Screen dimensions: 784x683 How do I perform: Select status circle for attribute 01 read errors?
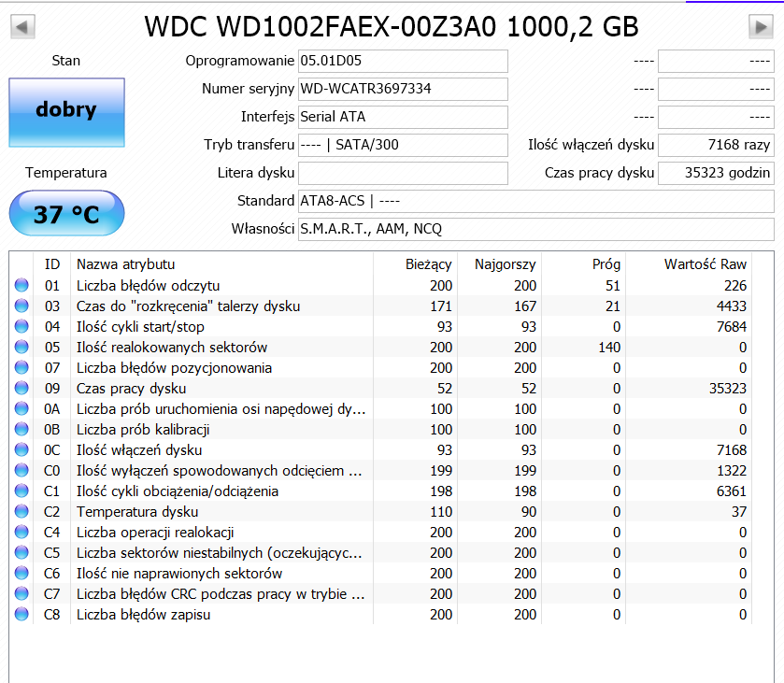pos(21,285)
